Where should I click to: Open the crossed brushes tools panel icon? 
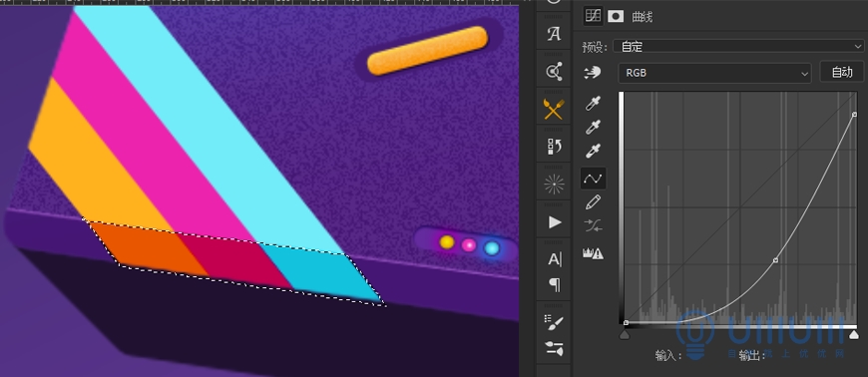click(554, 109)
